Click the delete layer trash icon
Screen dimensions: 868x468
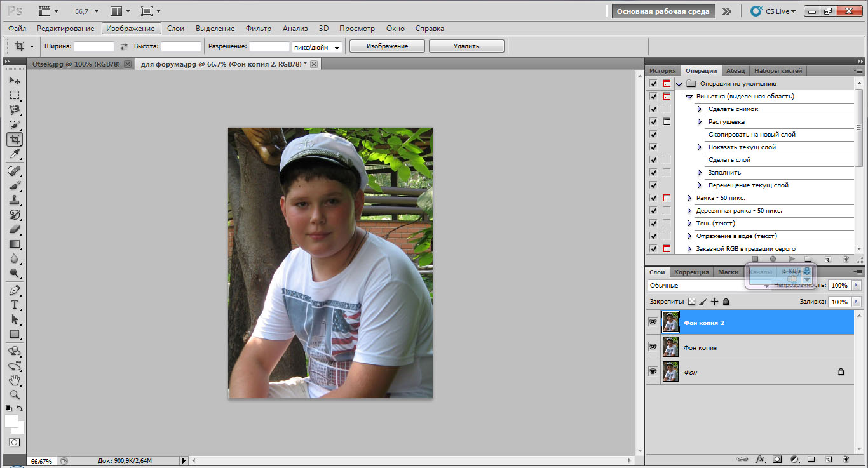(x=845, y=459)
